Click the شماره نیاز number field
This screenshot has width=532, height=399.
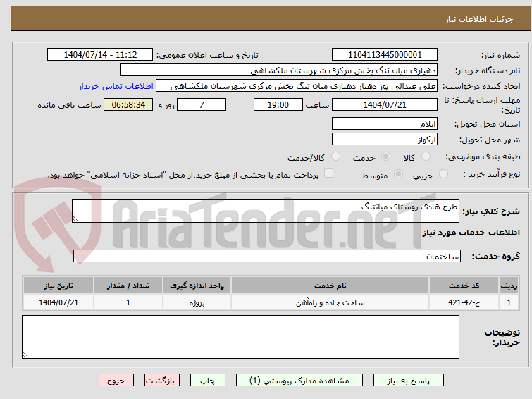click(385, 55)
